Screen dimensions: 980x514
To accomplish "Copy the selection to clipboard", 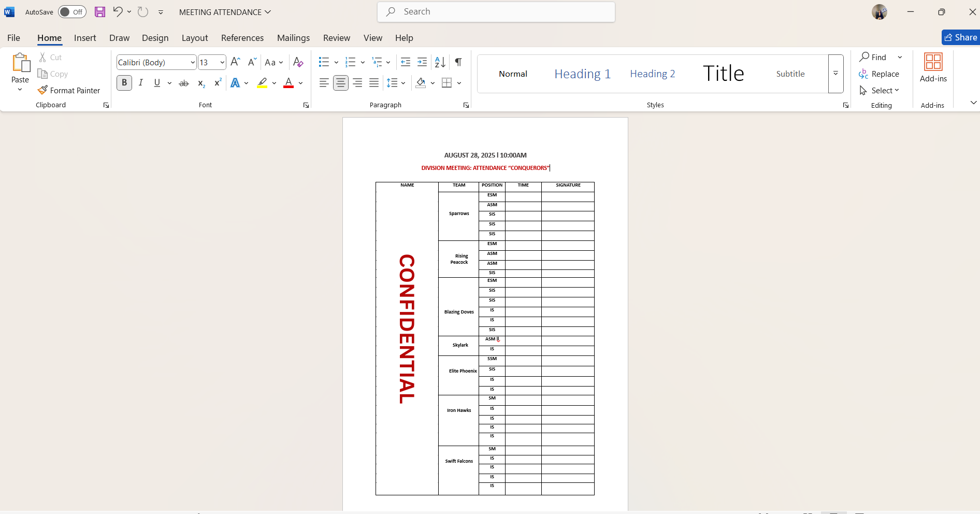I will [53, 74].
